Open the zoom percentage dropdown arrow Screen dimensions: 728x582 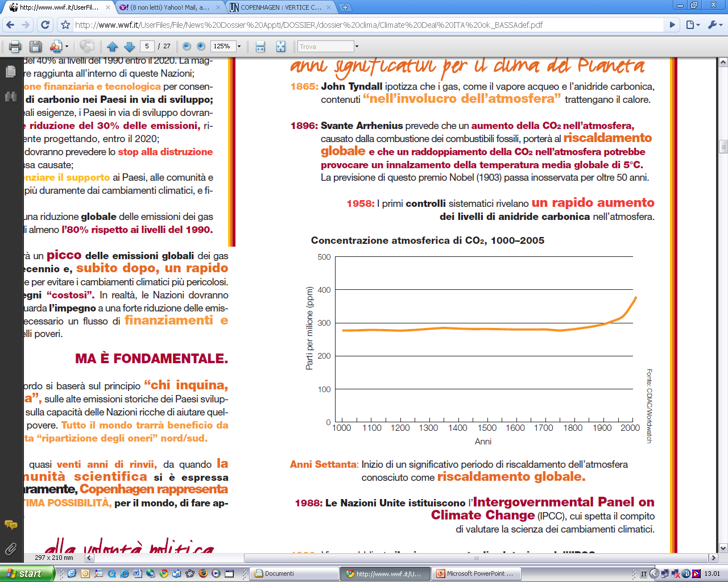click(x=239, y=46)
